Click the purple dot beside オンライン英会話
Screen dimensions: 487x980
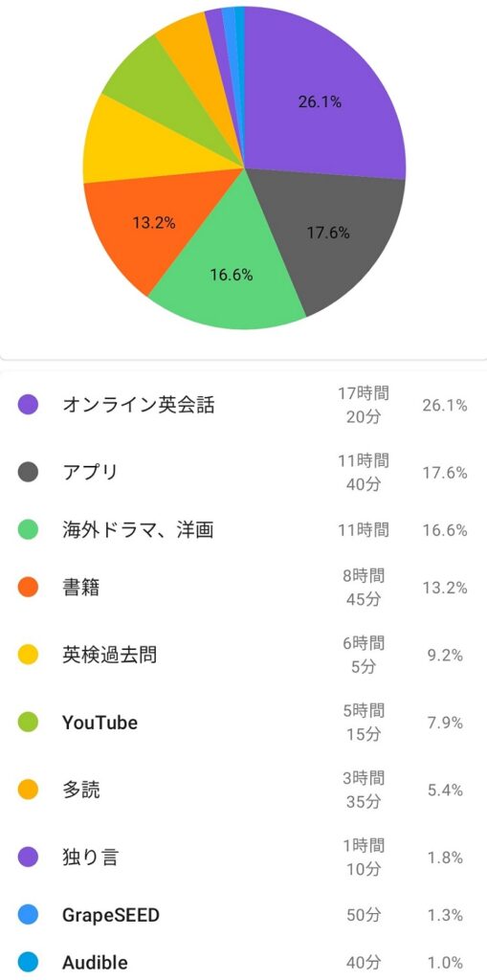[28, 405]
